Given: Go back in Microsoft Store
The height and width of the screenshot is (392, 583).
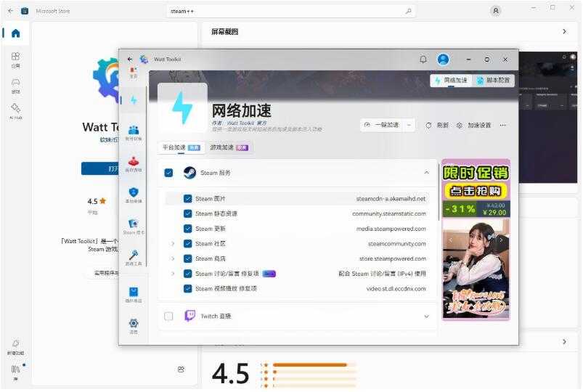Looking at the screenshot, I should 10,11.
